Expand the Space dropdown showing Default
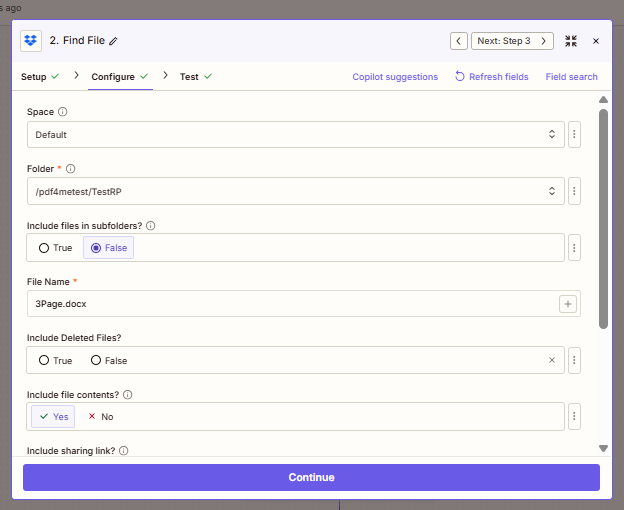Viewport: 624px width, 510px height. [x=295, y=134]
